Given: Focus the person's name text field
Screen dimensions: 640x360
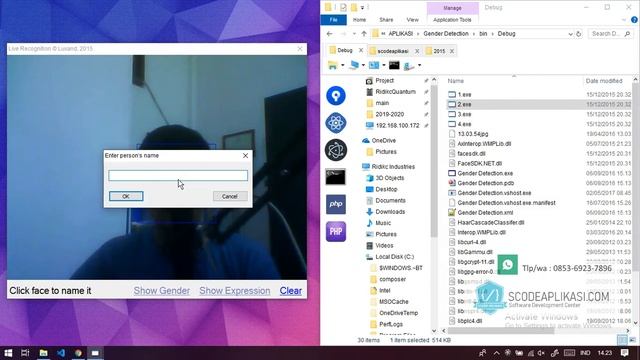Looking at the screenshot, I should [178, 176].
